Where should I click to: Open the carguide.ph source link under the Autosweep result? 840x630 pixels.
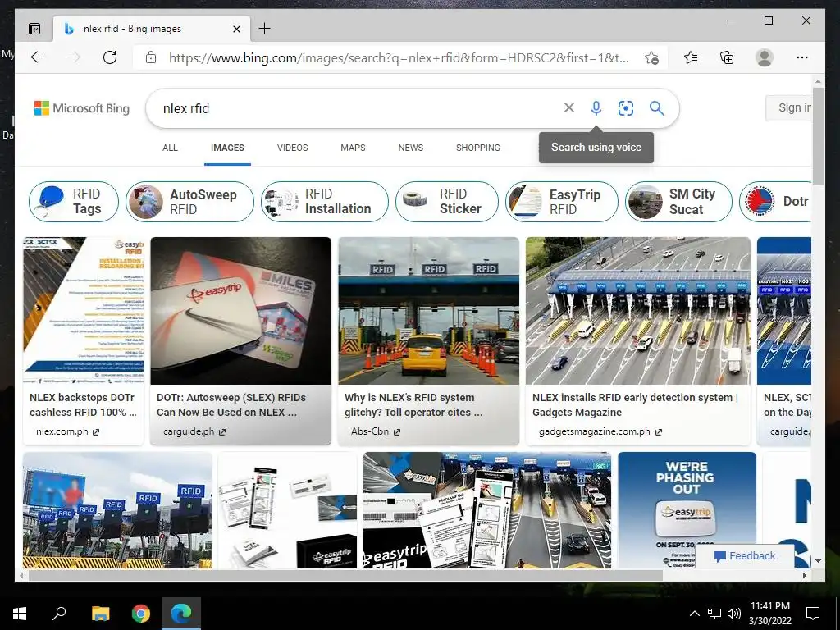click(194, 431)
